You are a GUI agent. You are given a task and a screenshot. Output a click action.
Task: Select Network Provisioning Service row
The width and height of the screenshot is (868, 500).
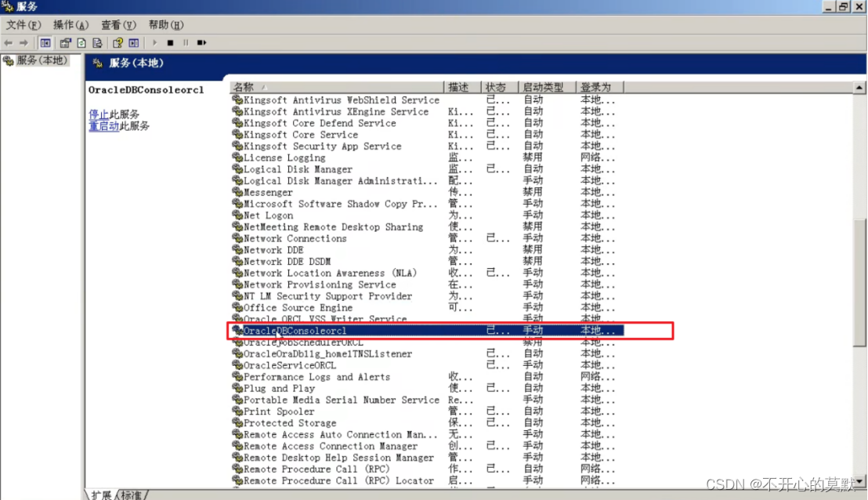(427, 284)
